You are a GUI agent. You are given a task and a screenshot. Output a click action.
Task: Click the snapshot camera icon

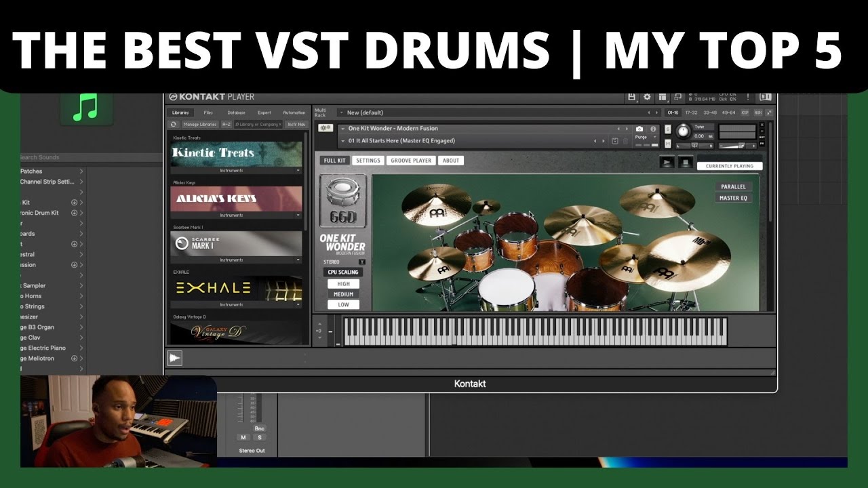coord(639,129)
